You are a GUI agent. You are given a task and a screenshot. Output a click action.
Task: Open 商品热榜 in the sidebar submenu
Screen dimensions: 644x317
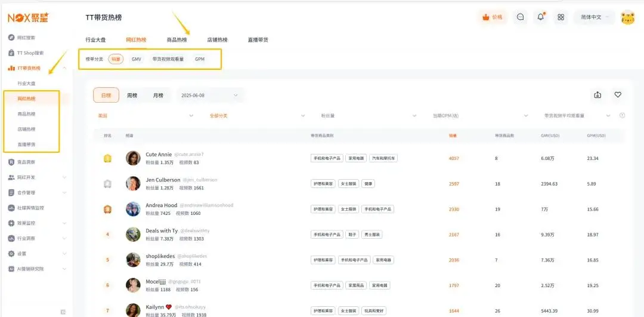(x=26, y=114)
